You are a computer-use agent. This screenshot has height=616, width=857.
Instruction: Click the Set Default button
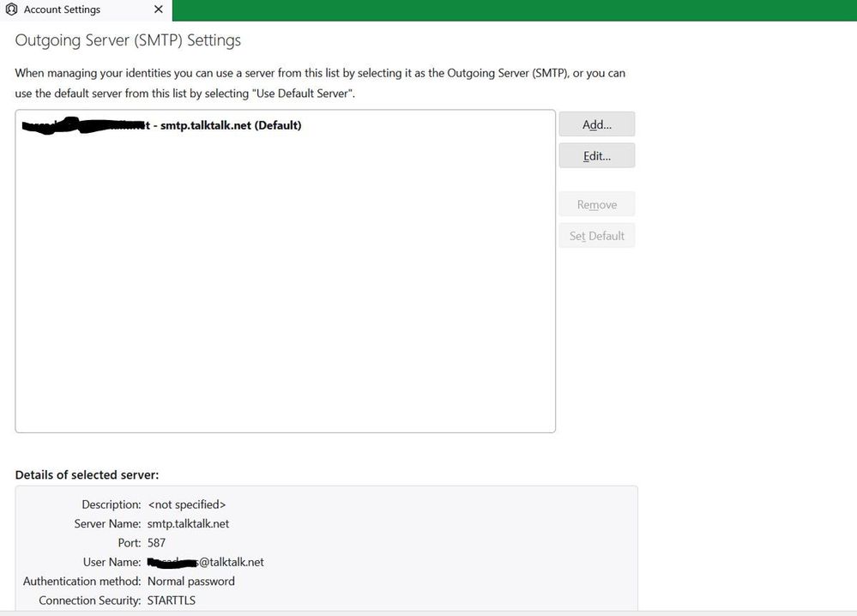[596, 235]
